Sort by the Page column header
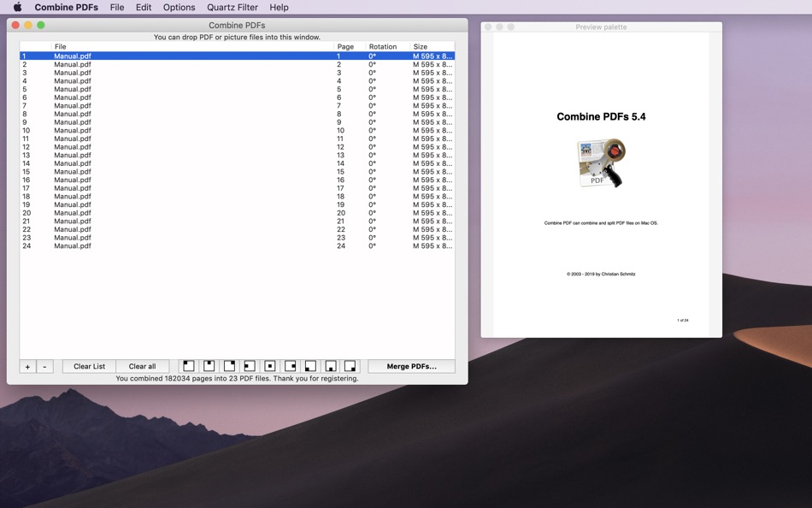This screenshot has height=508, width=812. (350, 47)
